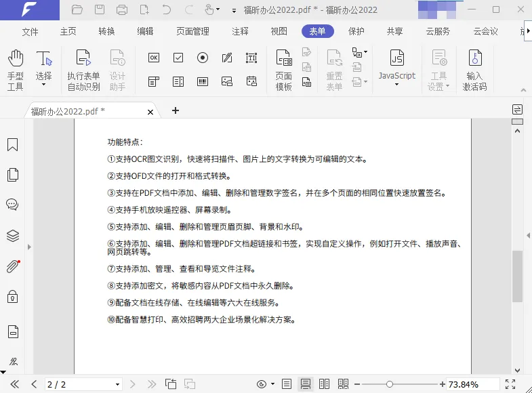The image size is (532, 393).
Task: Switch to the Protect (保护) tab
Action: point(356,32)
